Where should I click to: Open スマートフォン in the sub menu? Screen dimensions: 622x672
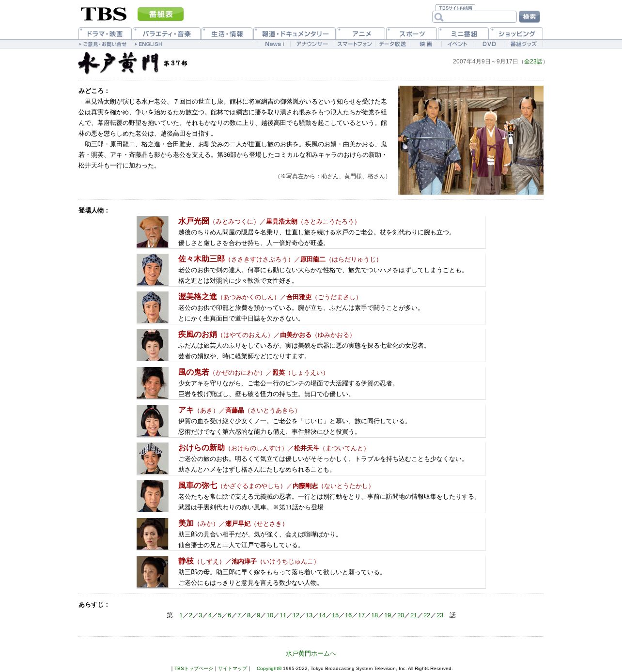click(355, 44)
